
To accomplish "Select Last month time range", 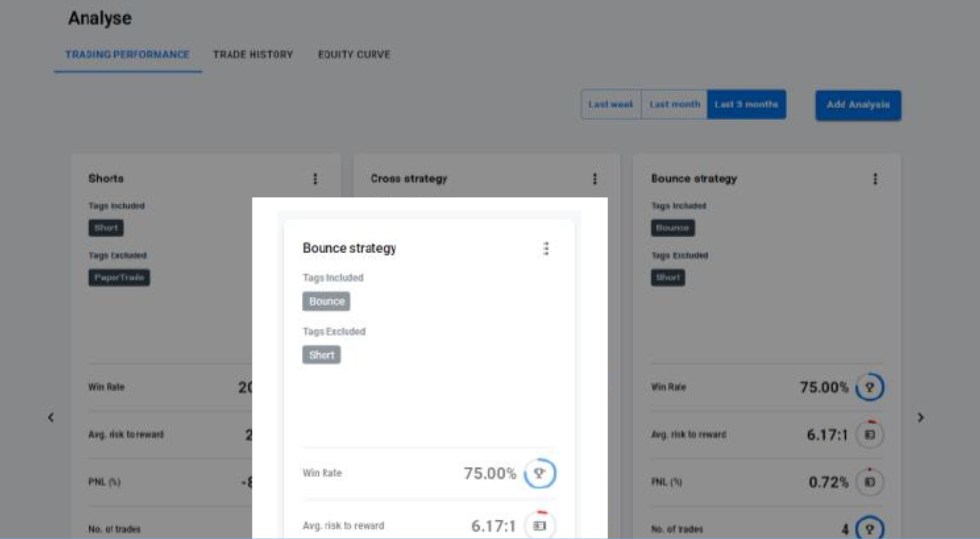I will coord(674,104).
